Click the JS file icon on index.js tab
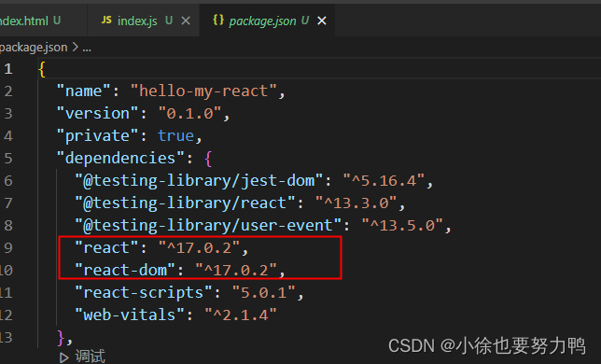This screenshot has width=601, height=364. tap(106, 20)
